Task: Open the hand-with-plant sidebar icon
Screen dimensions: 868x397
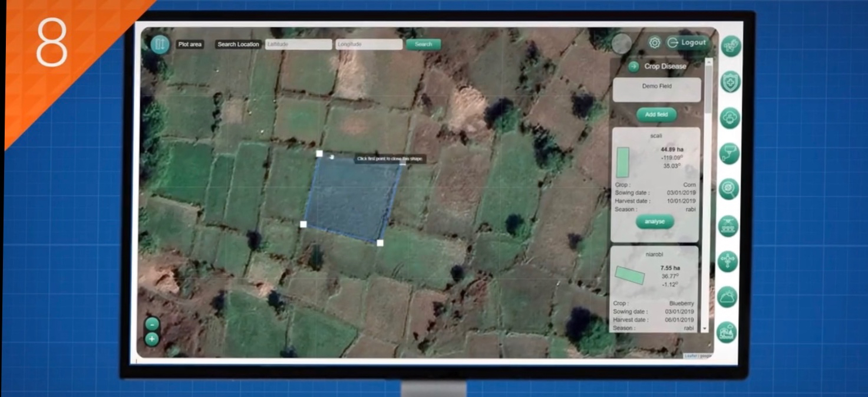Action: pos(731,46)
